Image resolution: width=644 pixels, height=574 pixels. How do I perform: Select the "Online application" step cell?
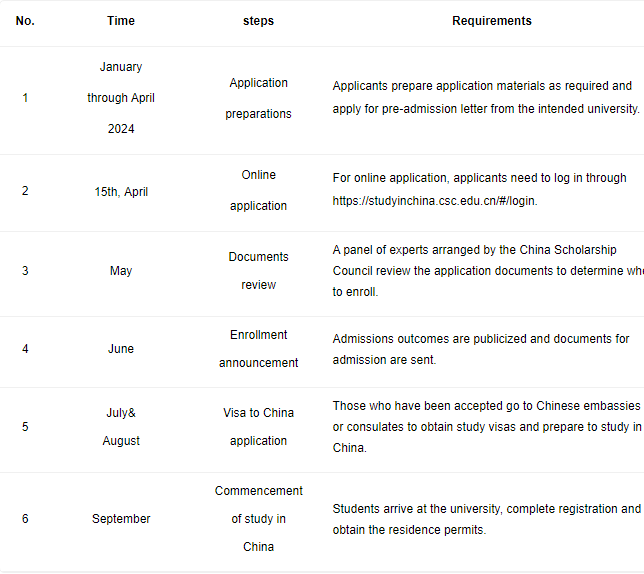[258, 190]
